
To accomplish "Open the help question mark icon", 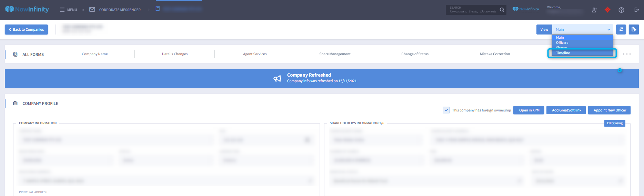I will (621, 10).
